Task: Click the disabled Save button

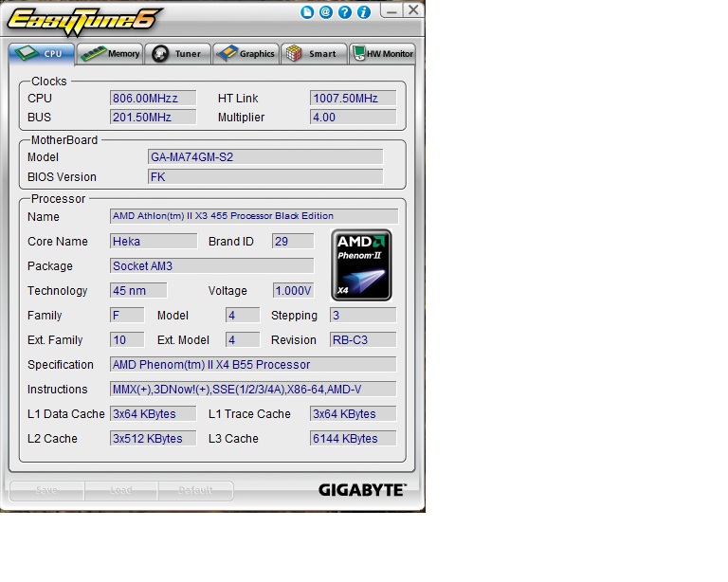Action: point(46,491)
